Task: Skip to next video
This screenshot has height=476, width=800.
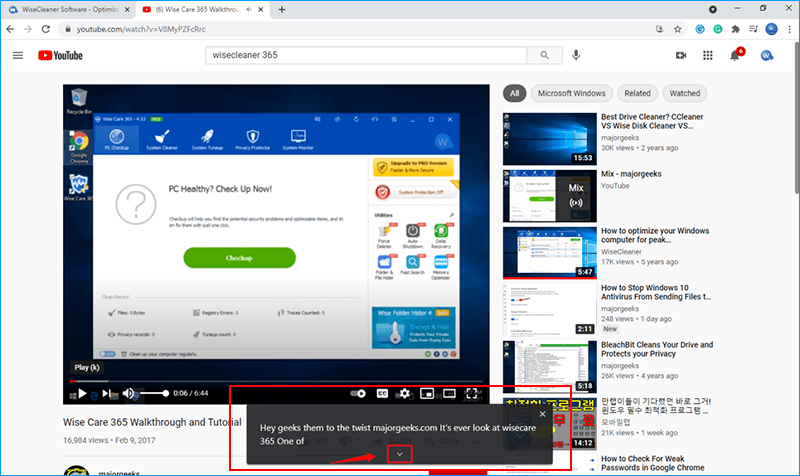Action: 106,393
